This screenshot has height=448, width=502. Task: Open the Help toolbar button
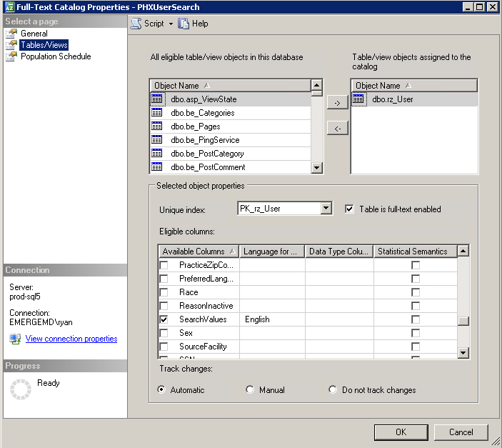click(x=193, y=24)
